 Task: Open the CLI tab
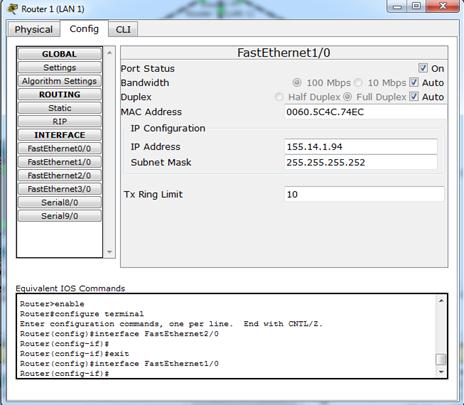[x=123, y=30]
